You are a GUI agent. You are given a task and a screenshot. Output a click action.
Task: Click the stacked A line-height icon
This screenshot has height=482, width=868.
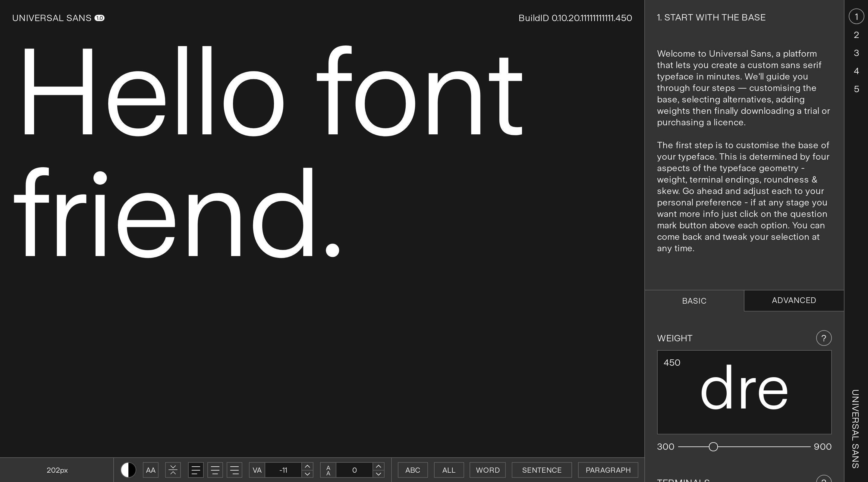click(328, 470)
